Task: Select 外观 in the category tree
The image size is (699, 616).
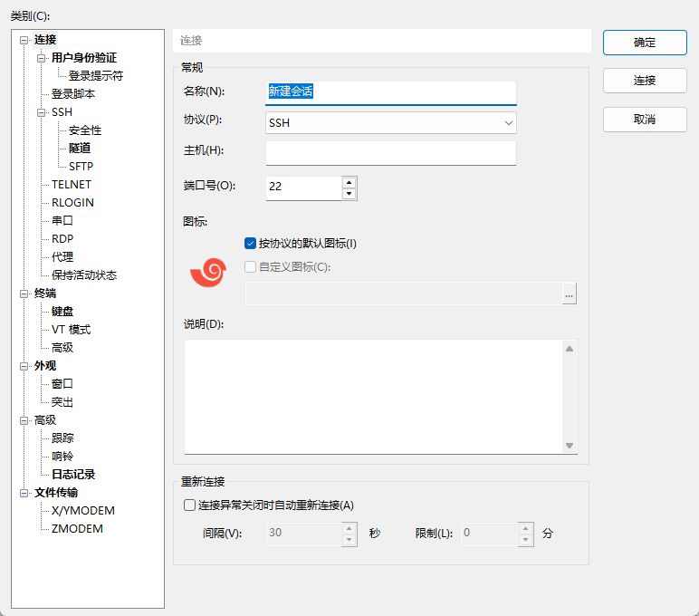Action: click(45, 366)
